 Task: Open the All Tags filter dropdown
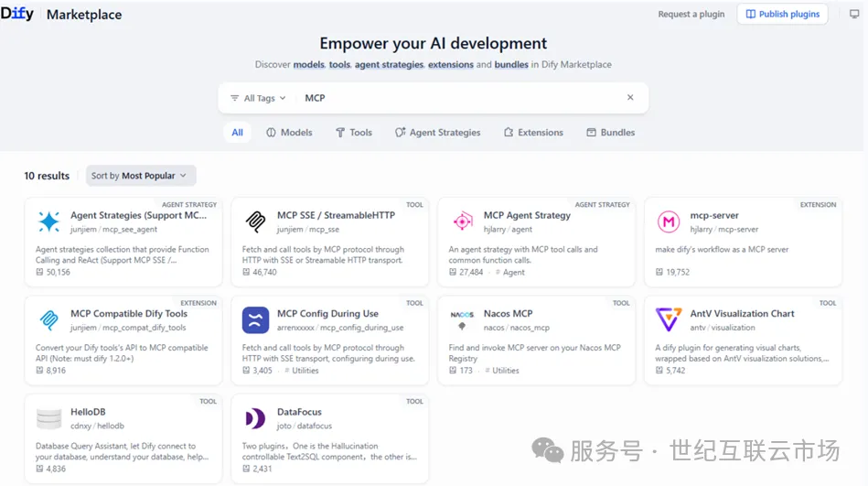[258, 98]
